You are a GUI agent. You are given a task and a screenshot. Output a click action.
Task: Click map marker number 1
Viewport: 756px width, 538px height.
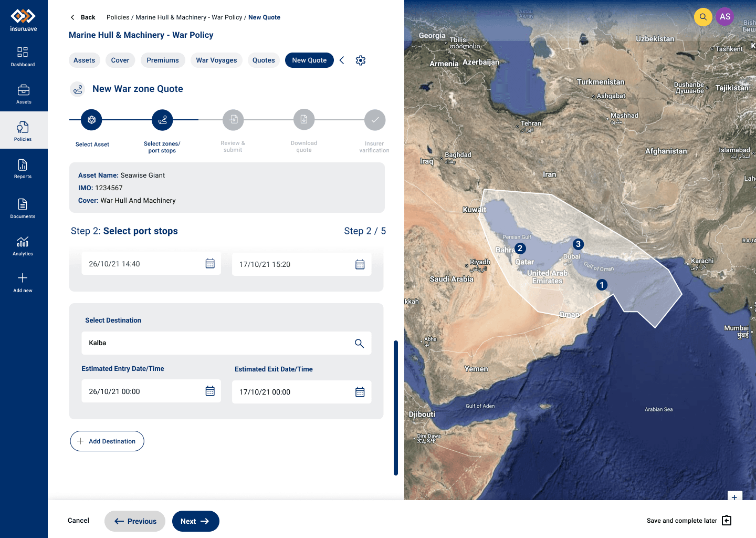pyautogui.click(x=602, y=285)
